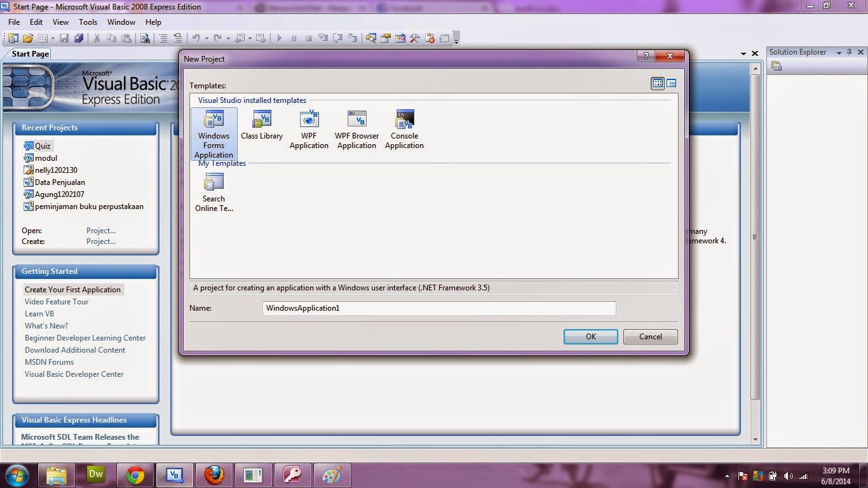Image resolution: width=868 pixels, height=488 pixels.
Task: Open Google Chrome from the taskbar
Action: click(135, 475)
